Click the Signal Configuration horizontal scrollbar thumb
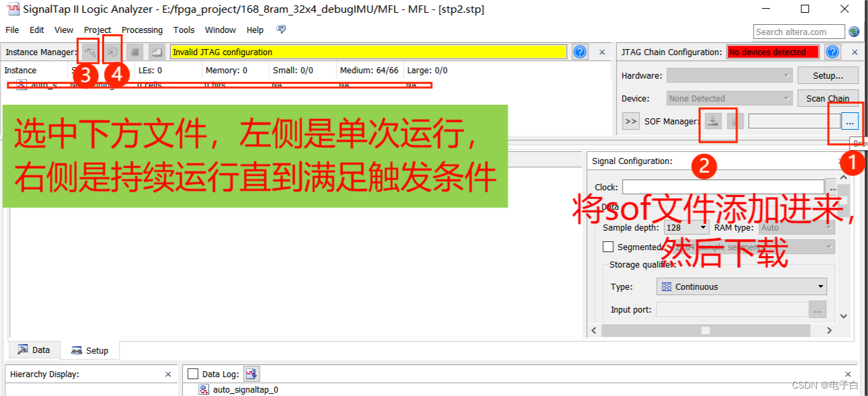 705,330
